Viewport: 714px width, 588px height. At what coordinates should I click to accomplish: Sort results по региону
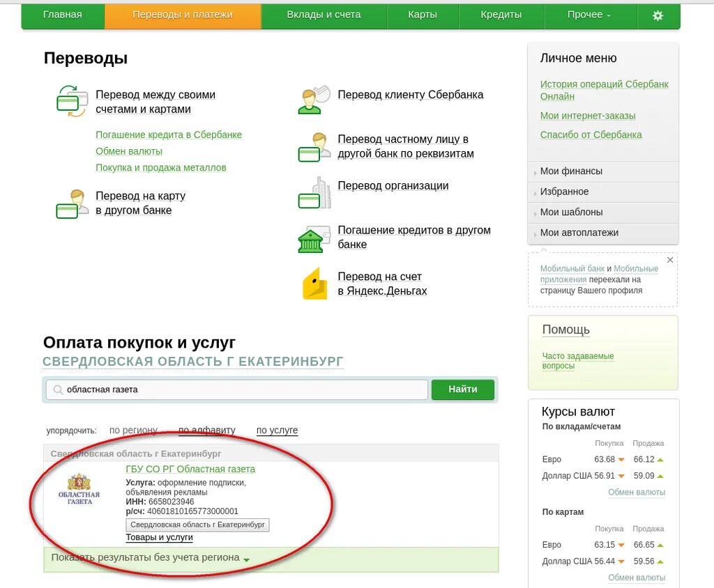pos(133,430)
